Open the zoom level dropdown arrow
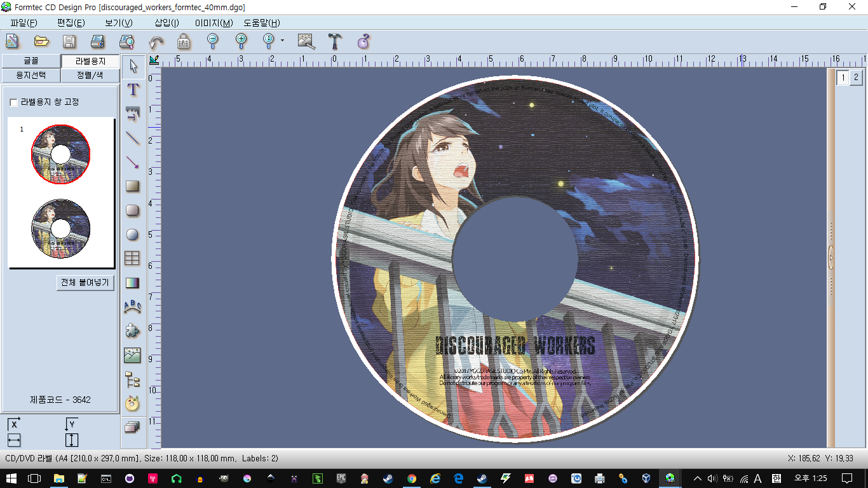Image resolution: width=868 pixels, height=488 pixels. tap(282, 42)
